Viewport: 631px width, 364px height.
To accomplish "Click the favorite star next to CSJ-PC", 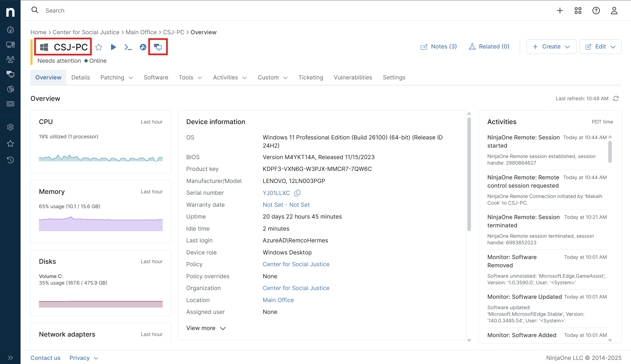I will (99, 47).
